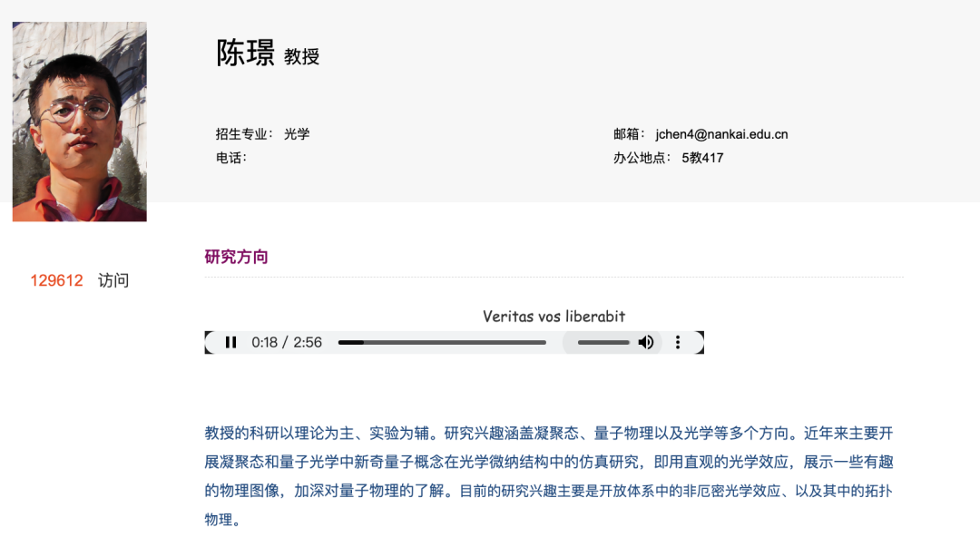This screenshot has width=980, height=537.
Task: Click the email jchen4@nankai.edu.cn
Action: (x=721, y=134)
